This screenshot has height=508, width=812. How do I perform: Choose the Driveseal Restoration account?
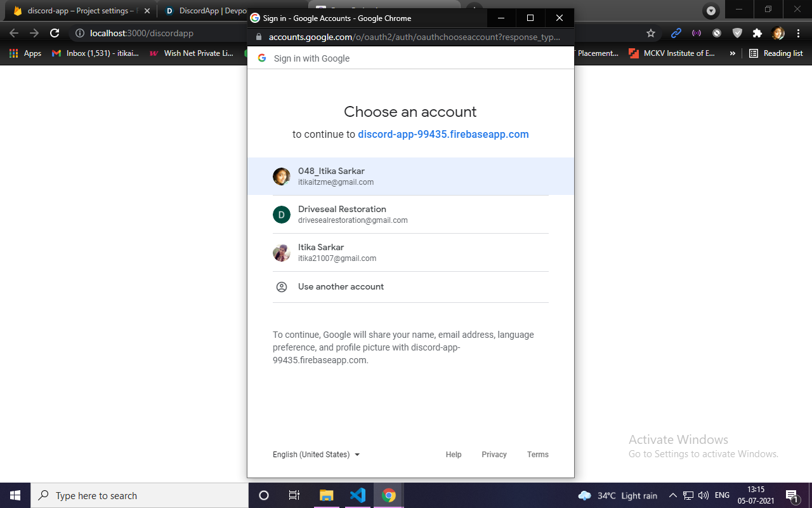pyautogui.click(x=410, y=215)
